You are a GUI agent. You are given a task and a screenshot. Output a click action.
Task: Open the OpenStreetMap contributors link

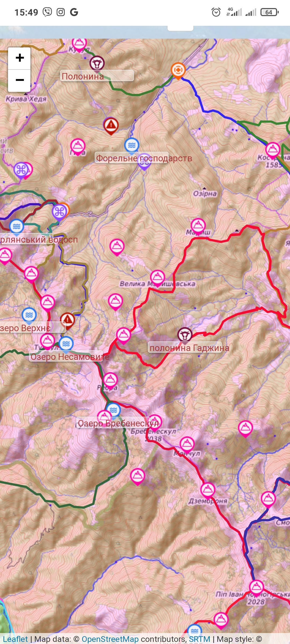click(110, 639)
